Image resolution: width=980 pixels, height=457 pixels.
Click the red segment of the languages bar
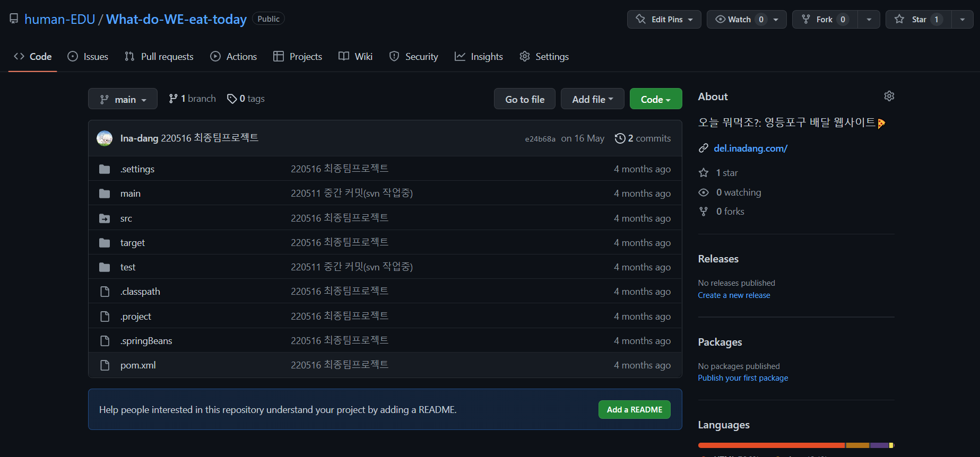771,445
